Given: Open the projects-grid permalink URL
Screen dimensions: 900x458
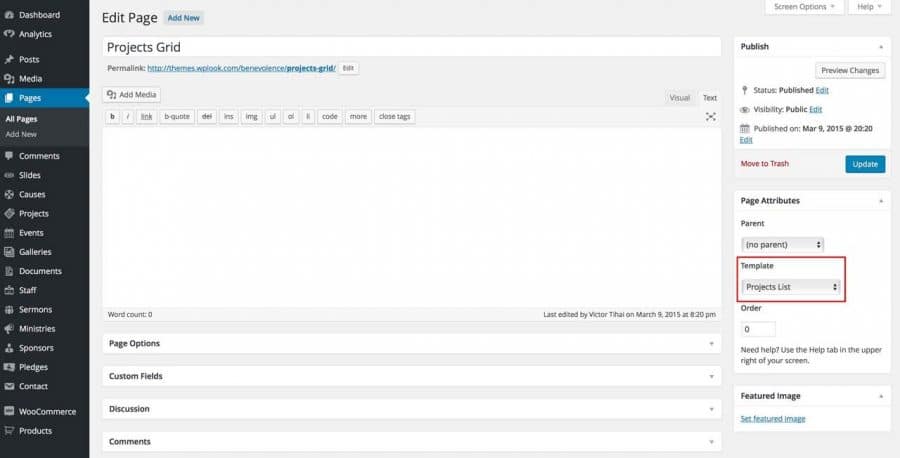Looking at the screenshot, I should coord(242,68).
